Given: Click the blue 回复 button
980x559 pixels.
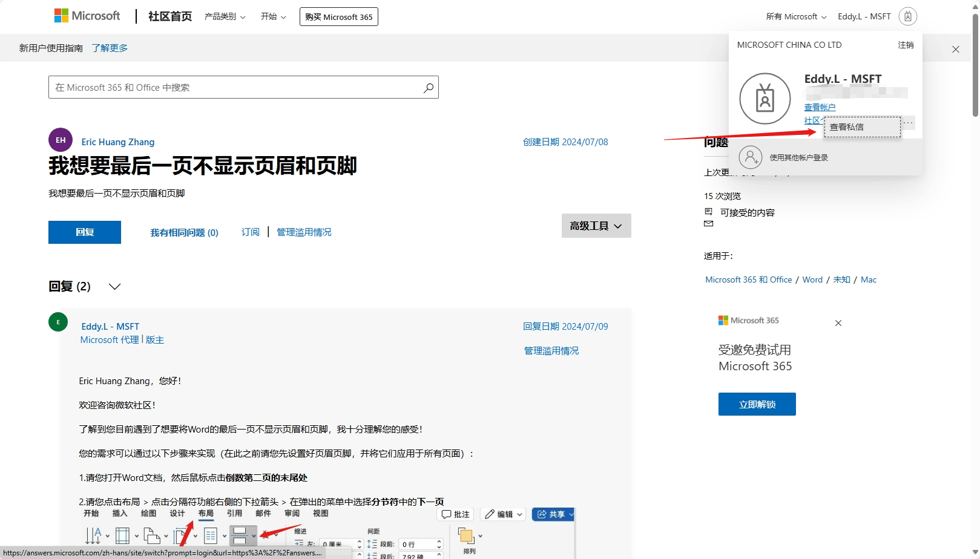Looking at the screenshot, I should coord(85,232).
